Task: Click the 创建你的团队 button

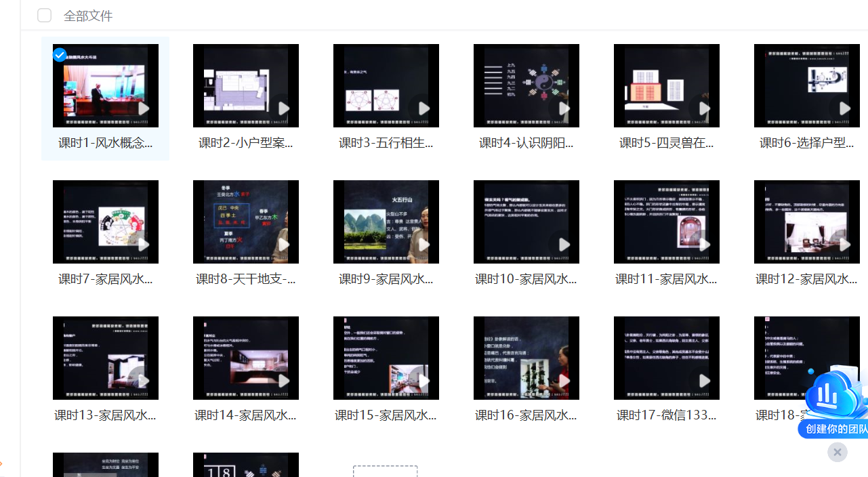Action: [834, 429]
